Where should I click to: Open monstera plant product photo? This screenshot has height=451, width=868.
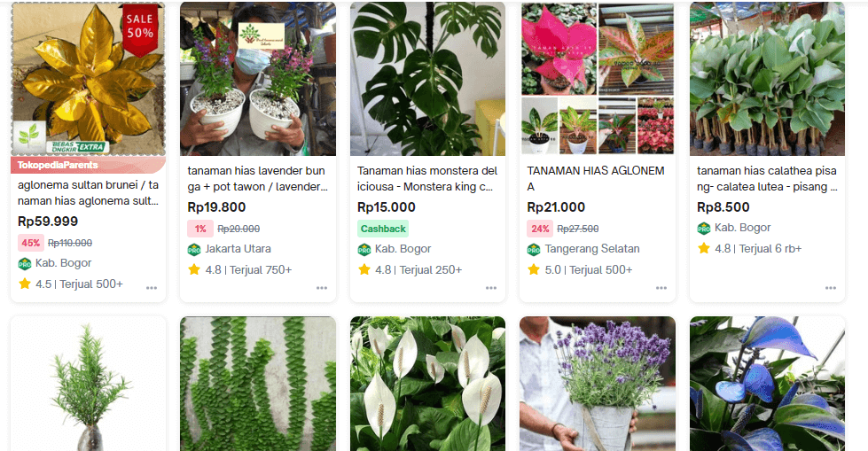pyautogui.click(x=427, y=79)
